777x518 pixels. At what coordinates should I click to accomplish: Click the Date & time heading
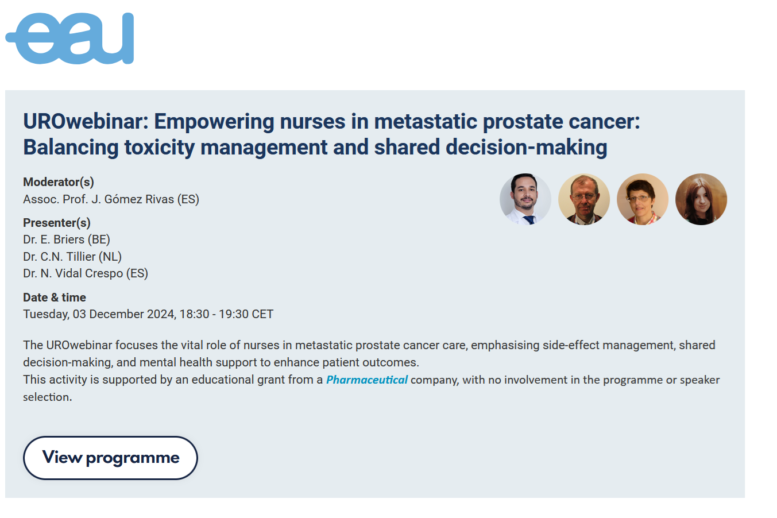(54, 297)
